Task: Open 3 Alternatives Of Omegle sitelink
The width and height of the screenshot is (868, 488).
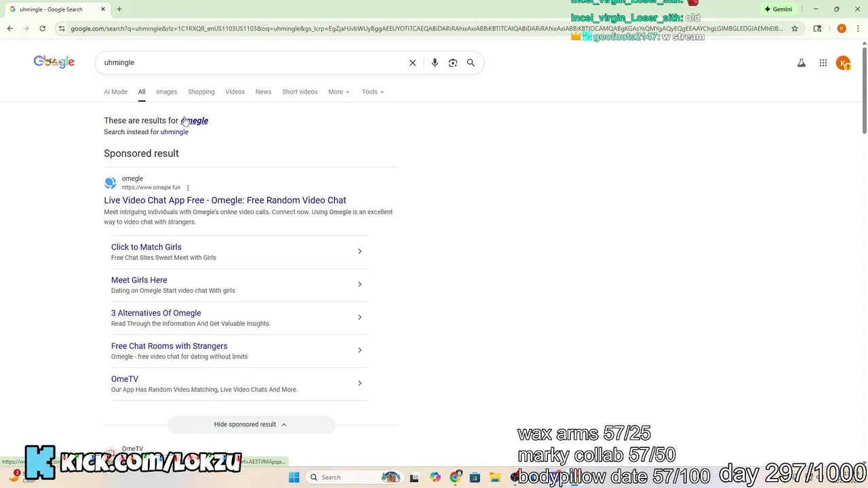Action: (156, 313)
